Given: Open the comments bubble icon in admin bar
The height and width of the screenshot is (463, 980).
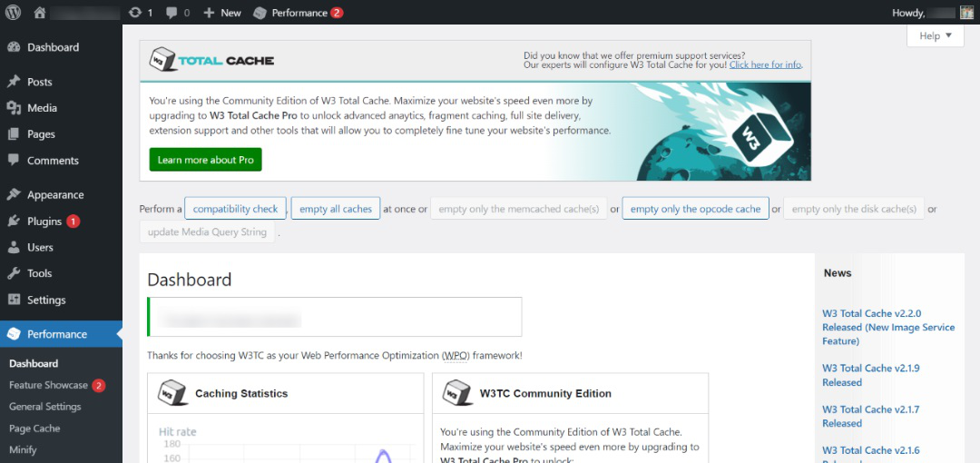Looking at the screenshot, I should pyautogui.click(x=171, y=13).
